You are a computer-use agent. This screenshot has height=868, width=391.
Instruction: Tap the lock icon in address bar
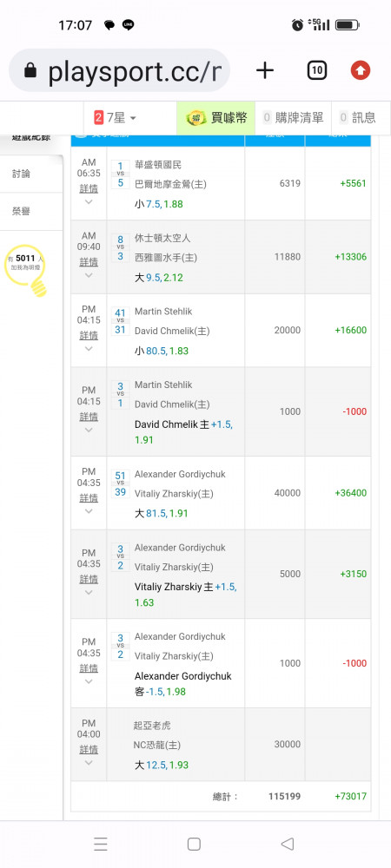(30, 70)
